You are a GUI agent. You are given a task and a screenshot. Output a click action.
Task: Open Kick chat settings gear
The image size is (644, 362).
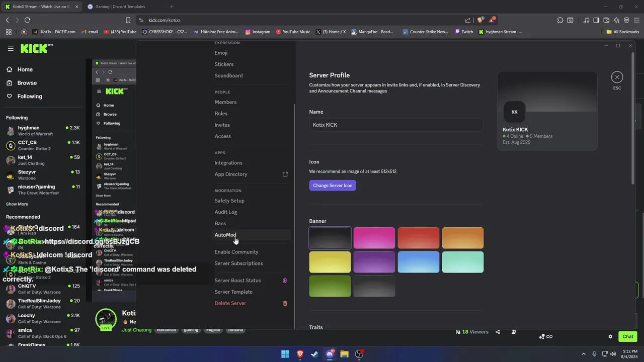click(610, 337)
